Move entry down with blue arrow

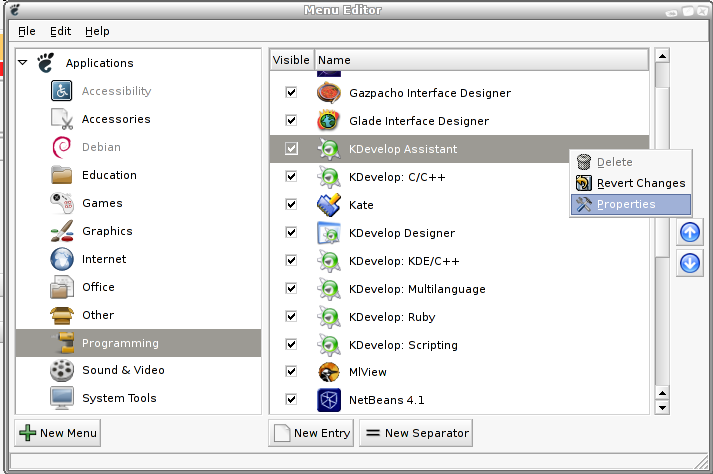pyautogui.click(x=690, y=263)
